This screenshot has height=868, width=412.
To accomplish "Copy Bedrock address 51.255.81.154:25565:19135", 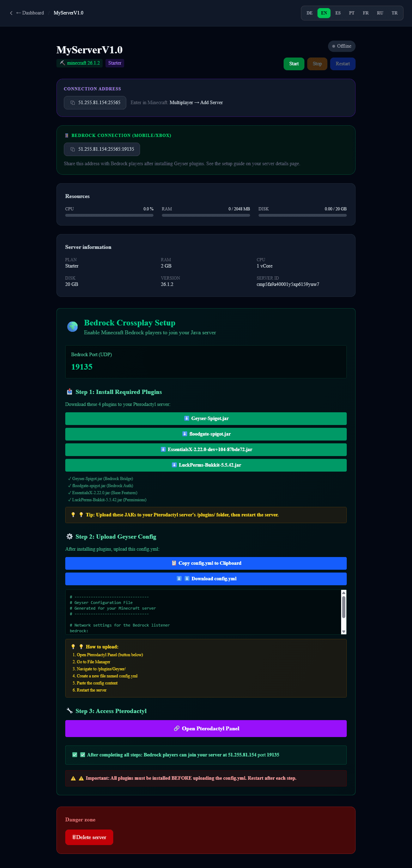I will point(102,149).
